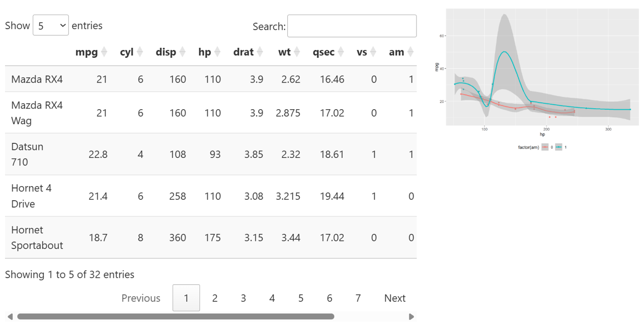Click the Next pagination link
The width and height of the screenshot is (644, 329).
pos(395,298)
